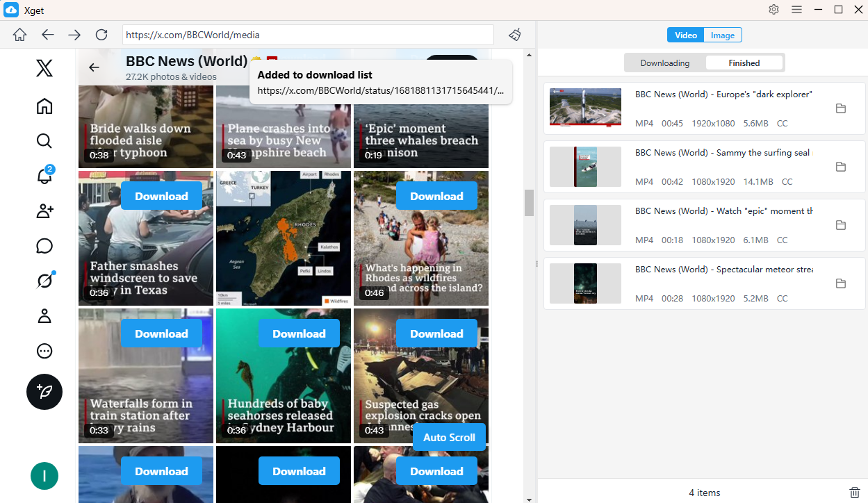This screenshot has width=868, height=503.
Task: Open X Home from sidebar
Action: tap(44, 106)
